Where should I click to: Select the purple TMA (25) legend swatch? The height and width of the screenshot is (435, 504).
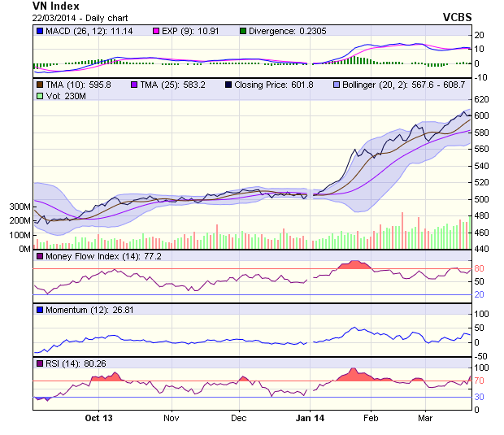(134, 84)
